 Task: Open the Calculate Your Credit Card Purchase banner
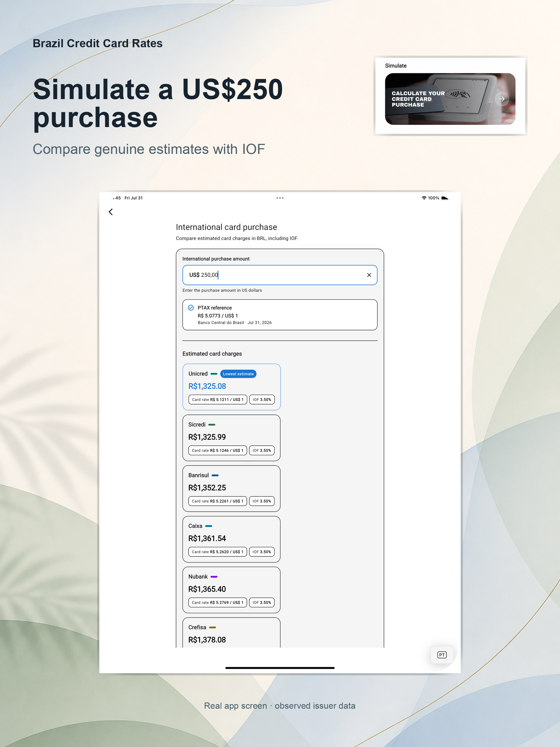tap(450, 99)
